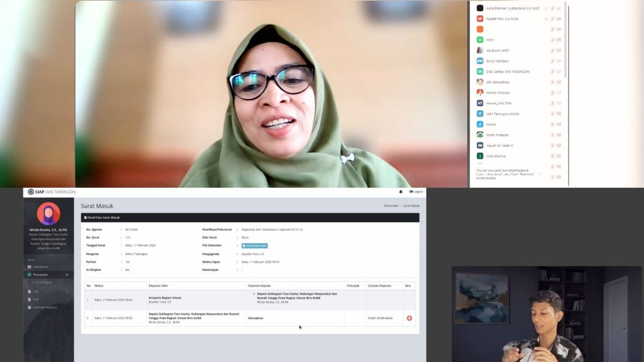
Task: Click the notification bell icon
Action: pyautogui.click(x=400, y=191)
